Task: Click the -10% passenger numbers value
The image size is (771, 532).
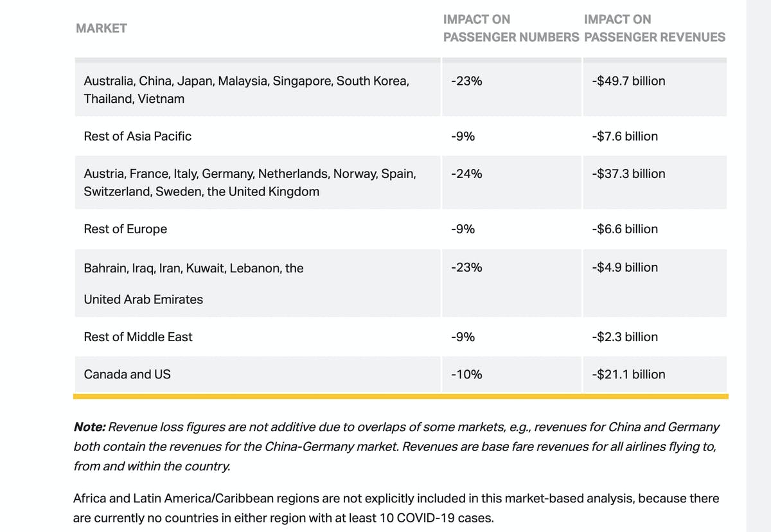Action: click(x=467, y=375)
